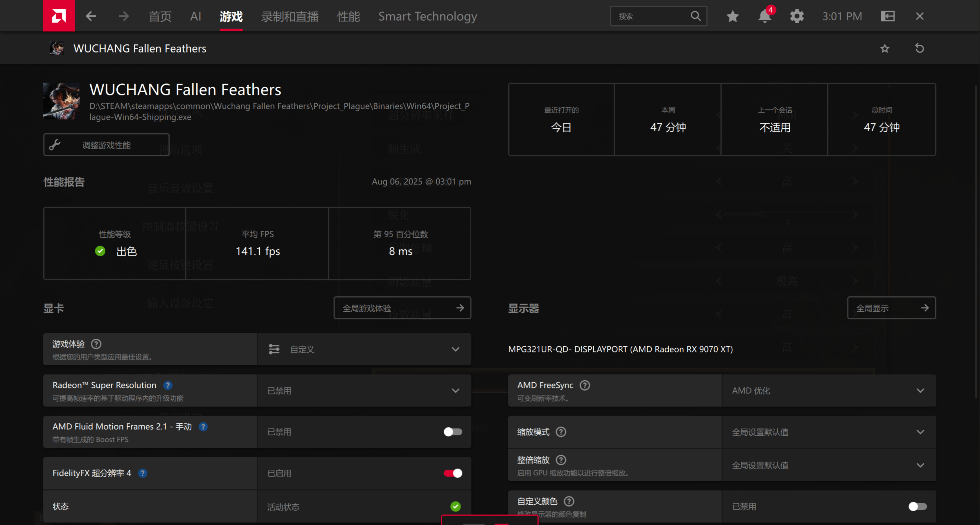980x525 pixels.
Task: Click the green 出色 performance check icon
Action: 100,251
